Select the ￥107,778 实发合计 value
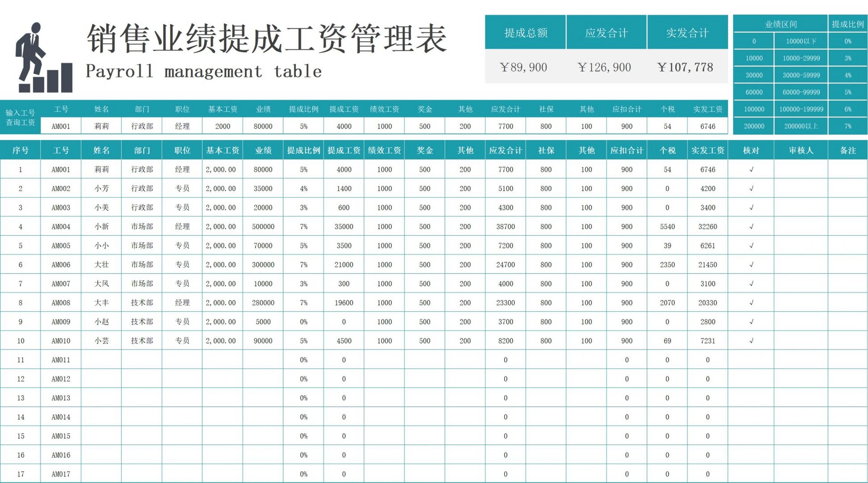Image resolution: width=868 pixels, height=483 pixels. coord(685,67)
